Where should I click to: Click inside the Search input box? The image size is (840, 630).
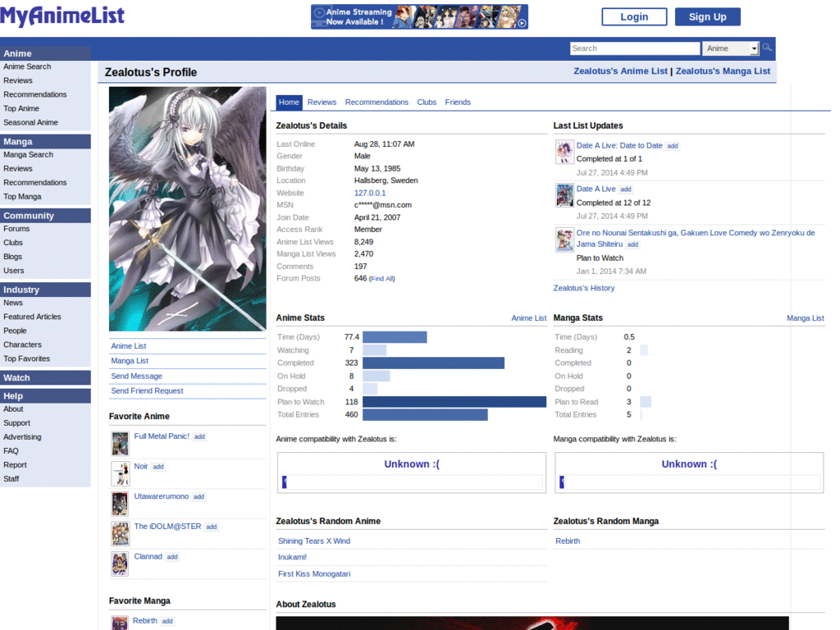coord(634,48)
